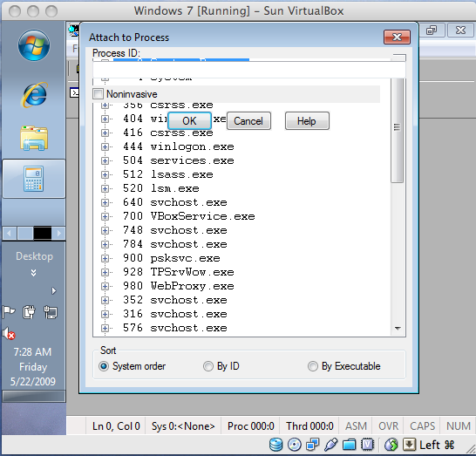The image size is (476, 456).
Task: Click restore button of WinDbg window
Action: click(x=431, y=30)
